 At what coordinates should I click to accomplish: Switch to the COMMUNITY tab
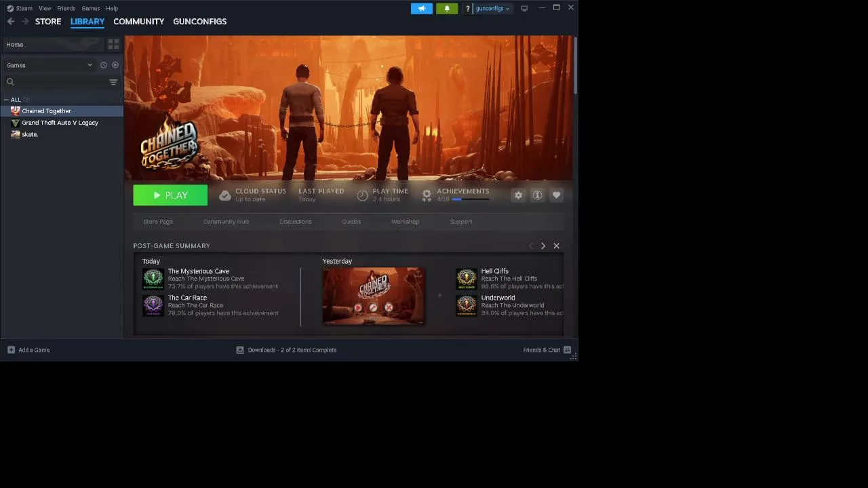coord(139,22)
